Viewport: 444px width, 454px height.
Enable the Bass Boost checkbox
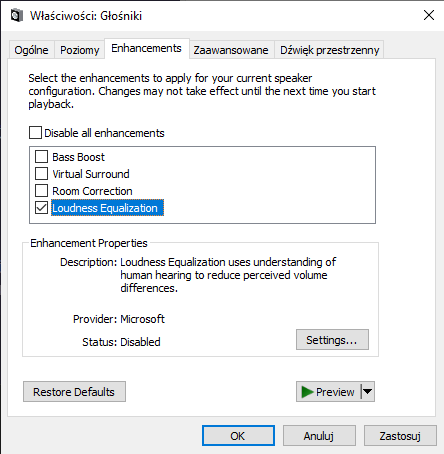click(x=41, y=156)
